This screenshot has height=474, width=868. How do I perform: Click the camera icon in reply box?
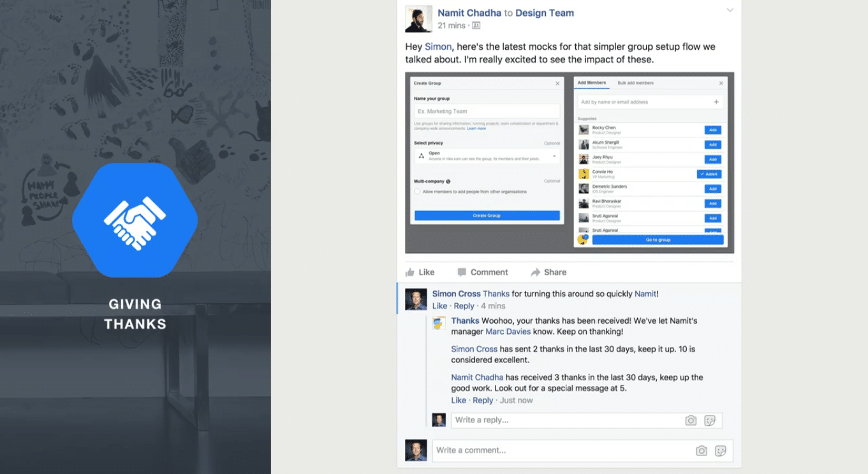tap(691, 420)
